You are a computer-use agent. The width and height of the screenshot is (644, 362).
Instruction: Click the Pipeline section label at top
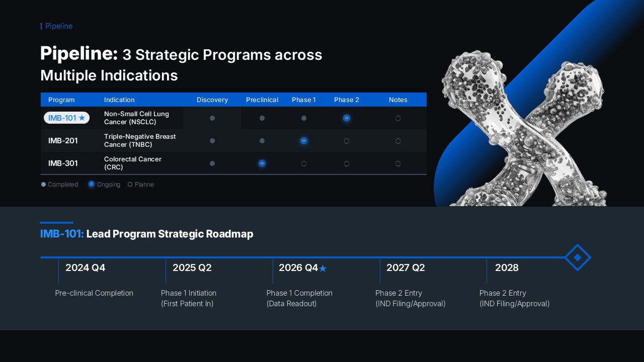click(59, 26)
